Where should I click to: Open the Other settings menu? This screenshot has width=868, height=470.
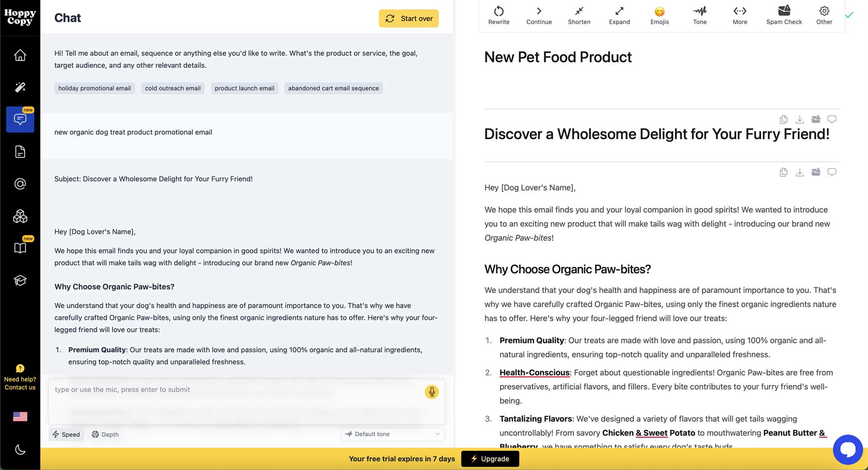tap(824, 15)
